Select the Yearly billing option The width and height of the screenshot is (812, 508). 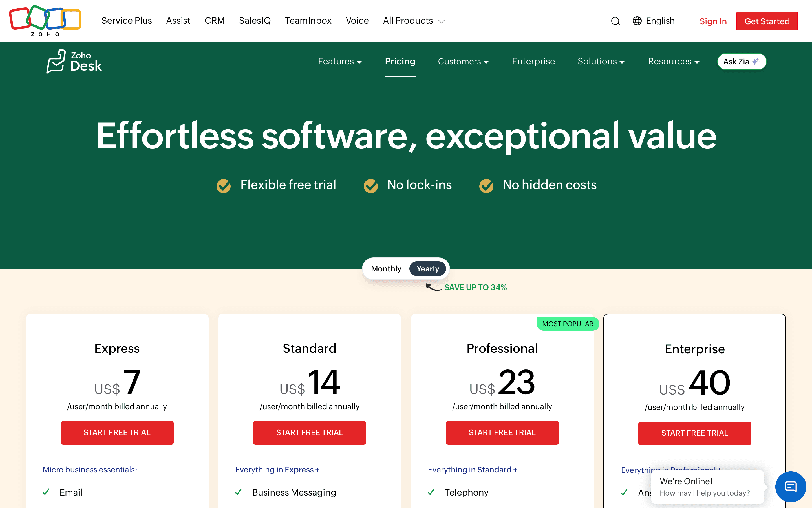(427, 269)
